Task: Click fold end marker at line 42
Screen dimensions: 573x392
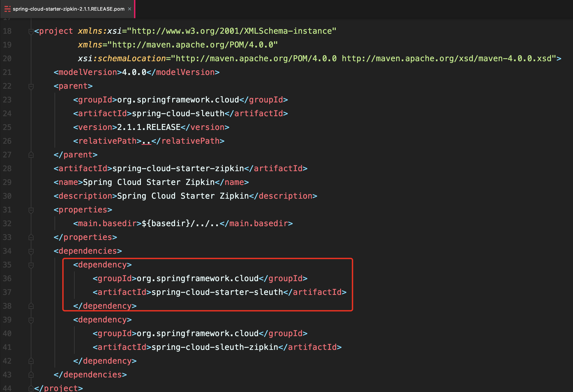Action: point(31,361)
